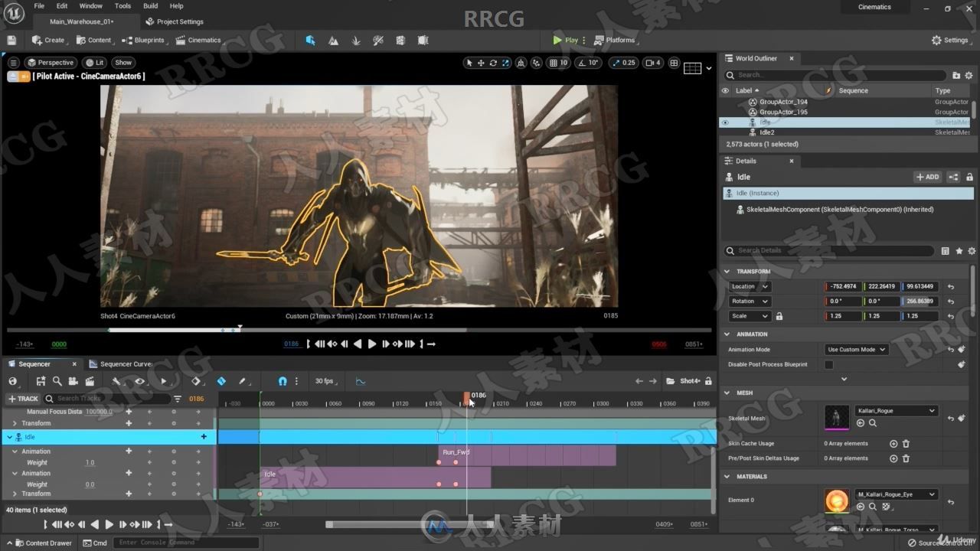Screen dimensions: 980x551
Task: Toggle the world/local coordinate system icon
Action: pyautogui.click(x=521, y=63)
